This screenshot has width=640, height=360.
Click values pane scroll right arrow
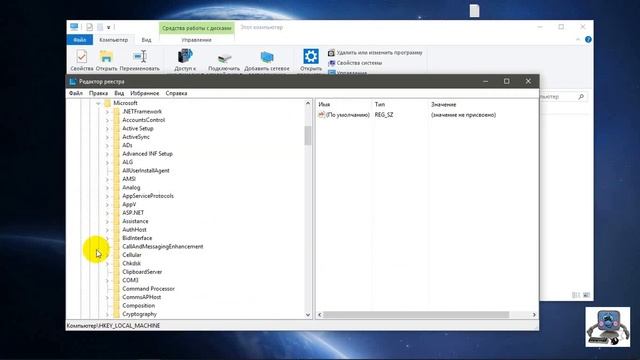point(534,315)
